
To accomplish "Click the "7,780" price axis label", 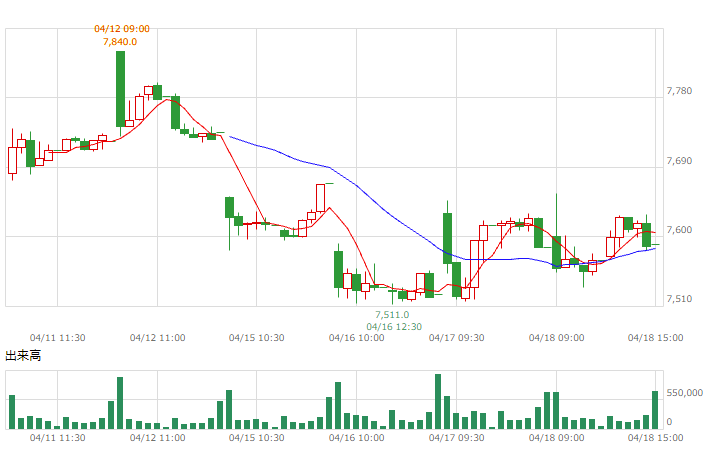I will tap(679, 91).
